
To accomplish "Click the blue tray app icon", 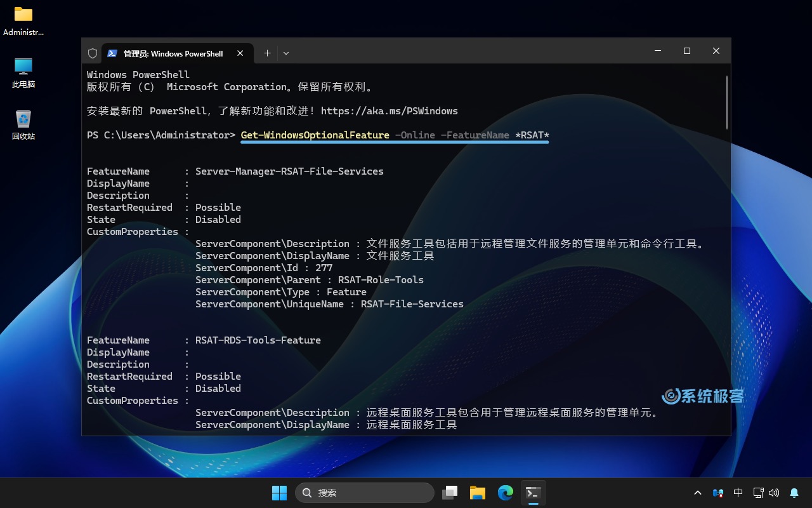I will (x=718, y=493).
